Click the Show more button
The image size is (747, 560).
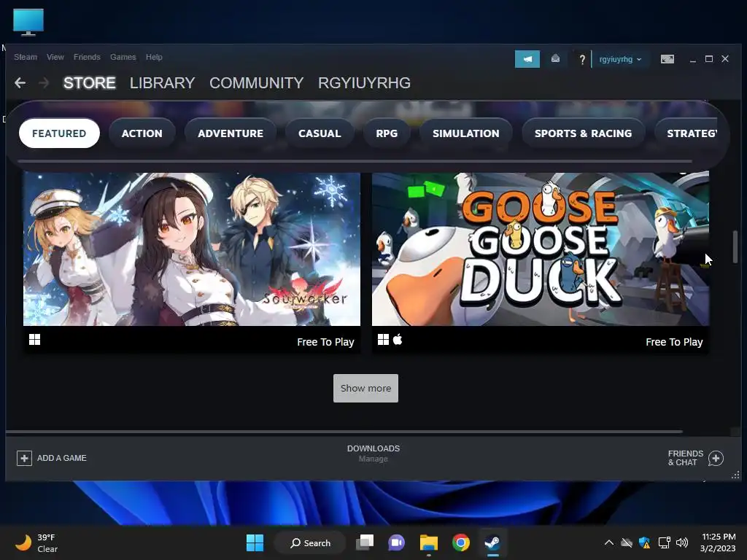[366, 388]
